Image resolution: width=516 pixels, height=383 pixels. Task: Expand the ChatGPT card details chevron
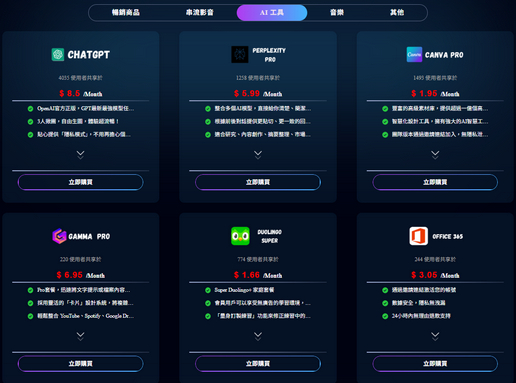(x=80, y=155)
